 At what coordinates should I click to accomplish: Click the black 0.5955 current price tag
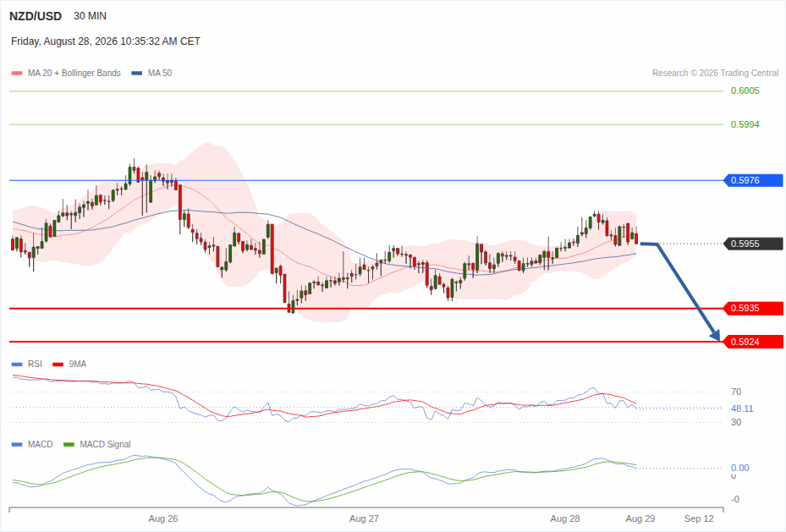click(x=753, y=244)
